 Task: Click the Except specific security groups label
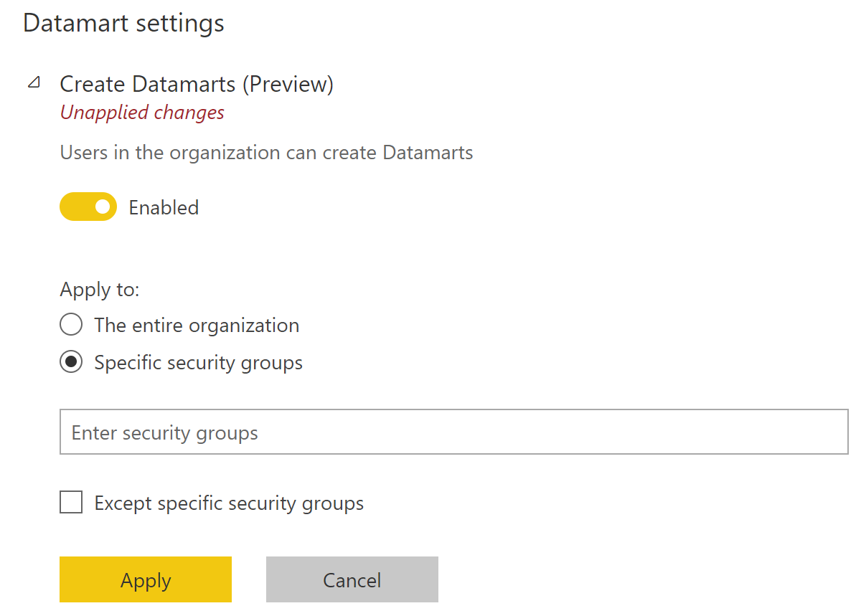click(x=229, y=503)
